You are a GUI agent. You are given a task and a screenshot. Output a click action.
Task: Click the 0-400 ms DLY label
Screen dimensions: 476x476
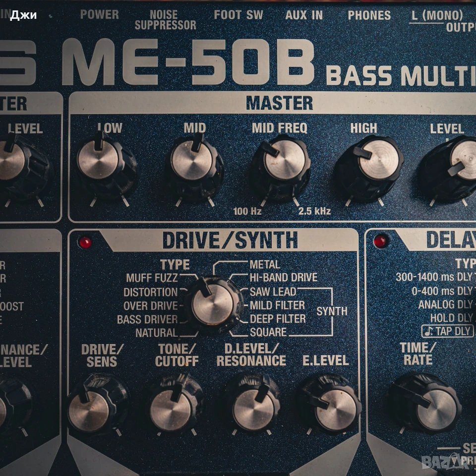coord(442,291)
